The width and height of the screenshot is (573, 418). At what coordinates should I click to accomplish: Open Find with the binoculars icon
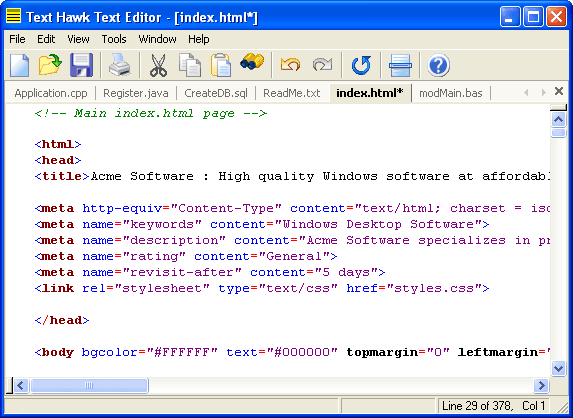[252, 62]
